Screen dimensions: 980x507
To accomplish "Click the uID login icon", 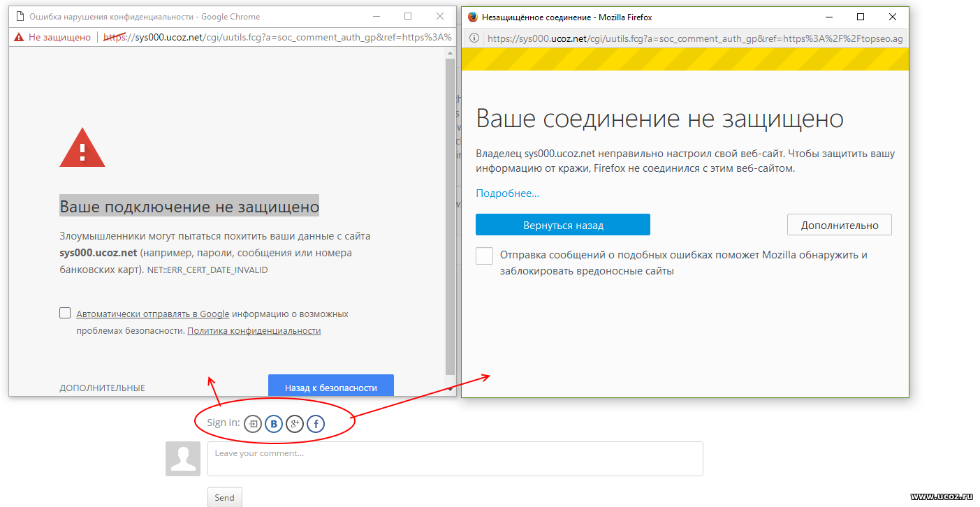I will [253, 423].
